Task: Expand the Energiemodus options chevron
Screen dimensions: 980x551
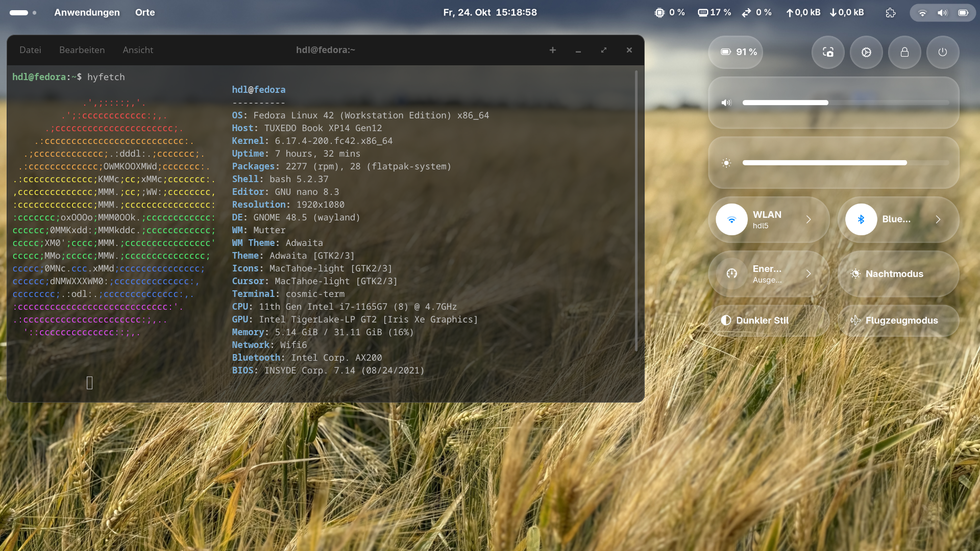Action: pos(808,274)
